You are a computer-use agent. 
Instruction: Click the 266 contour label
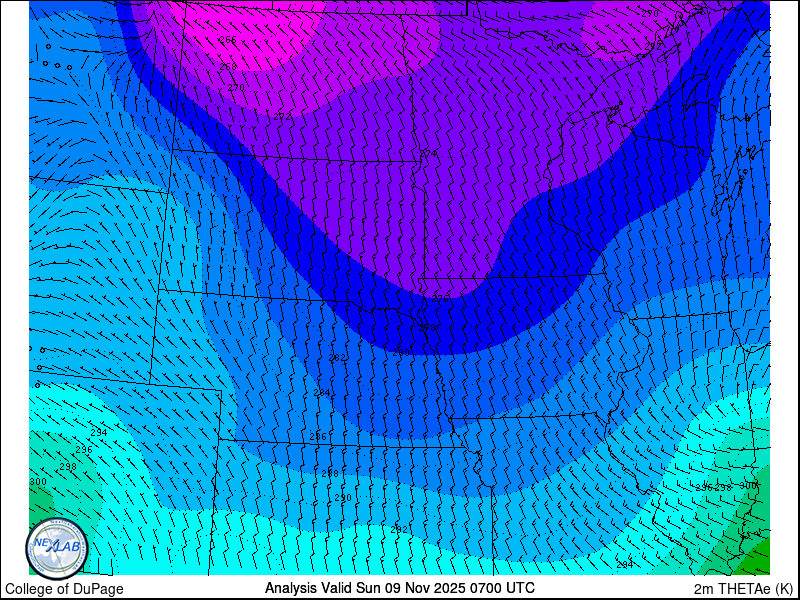(228, 39)
